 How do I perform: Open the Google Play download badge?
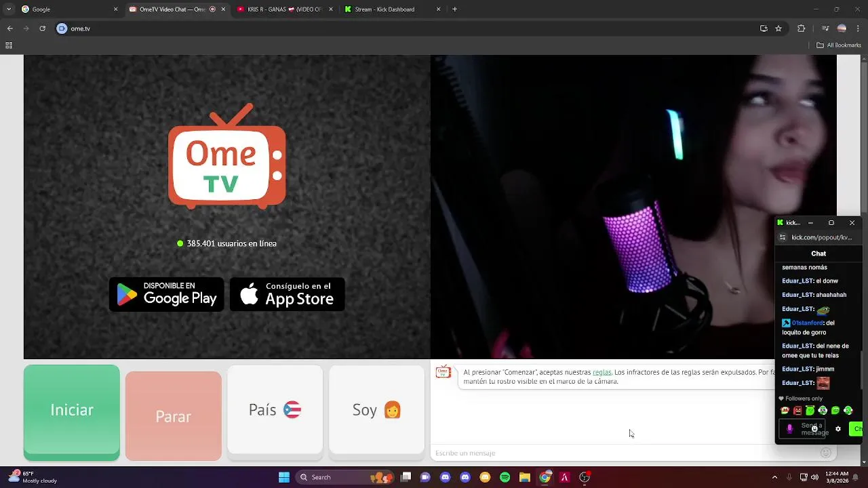[167, 294]
